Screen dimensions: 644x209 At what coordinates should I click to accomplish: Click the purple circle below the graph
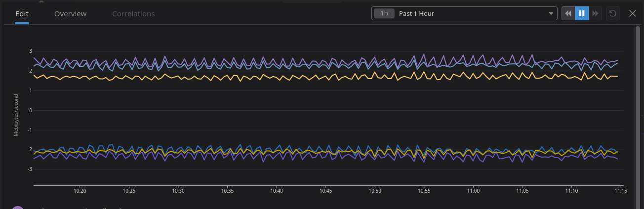click(18, 207)
